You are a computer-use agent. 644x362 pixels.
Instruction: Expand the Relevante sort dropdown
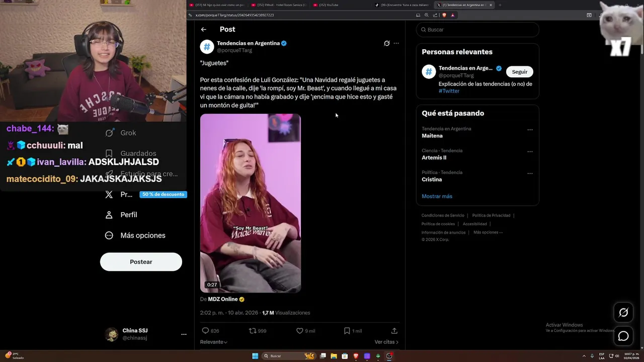pyautogui.click(x=214, y=342)
